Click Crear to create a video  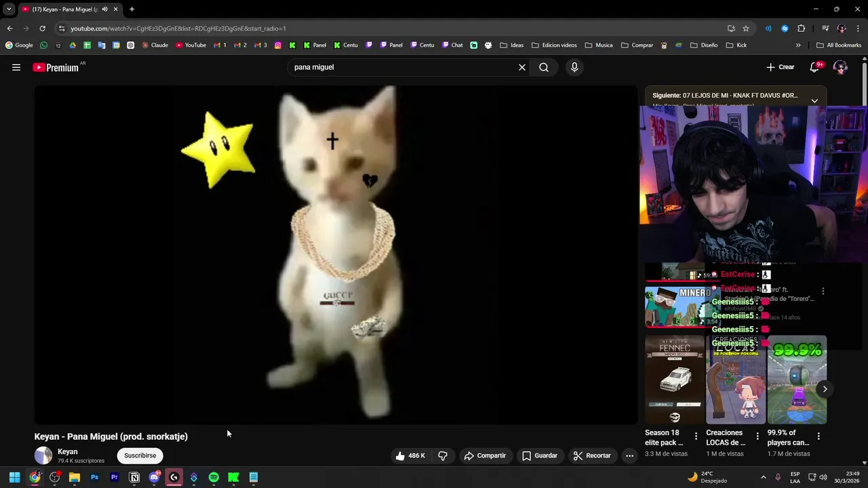pos(781,67)
